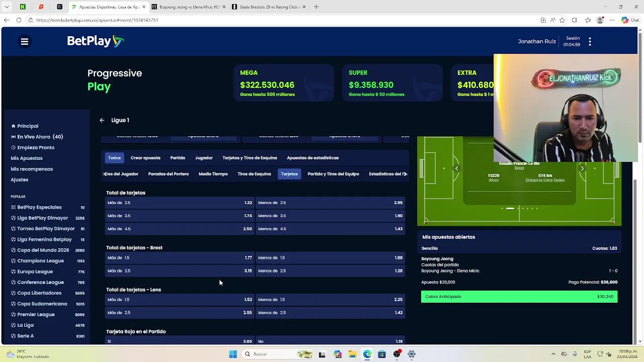644x362 pixels.
Task: Select the Partido tab
Action: coord(178,158)
